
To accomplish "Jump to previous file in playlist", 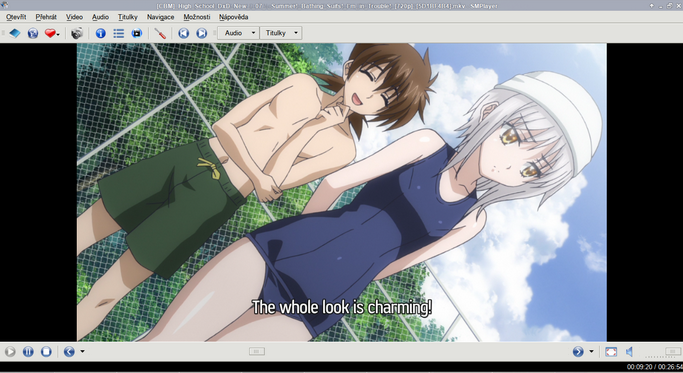I will click(183, 33).
